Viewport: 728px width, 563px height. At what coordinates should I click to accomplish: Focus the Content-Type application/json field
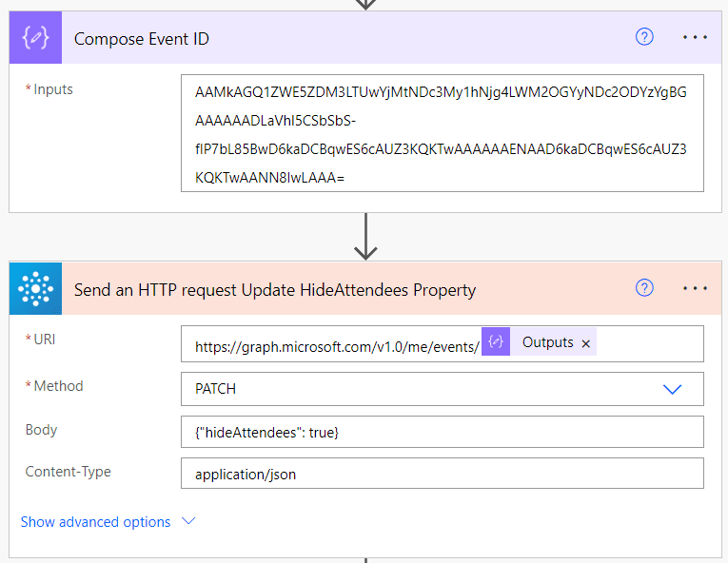point(442,474)
